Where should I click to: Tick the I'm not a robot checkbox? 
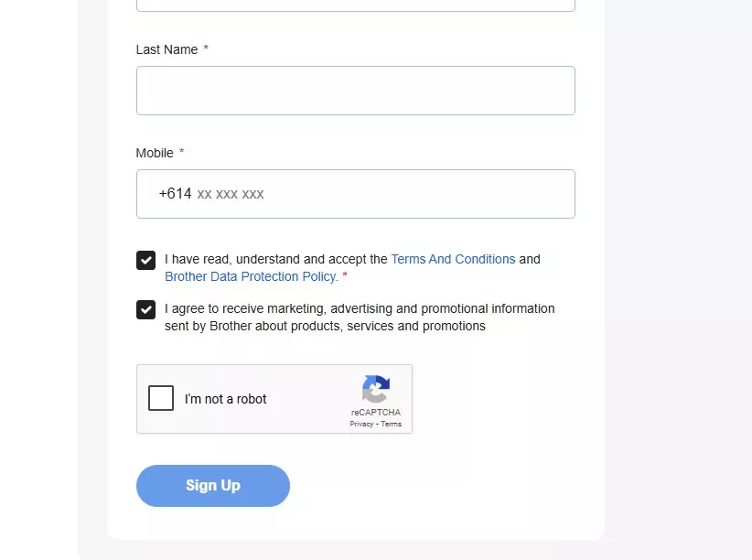pyautogui.click(x=161, y=399)
